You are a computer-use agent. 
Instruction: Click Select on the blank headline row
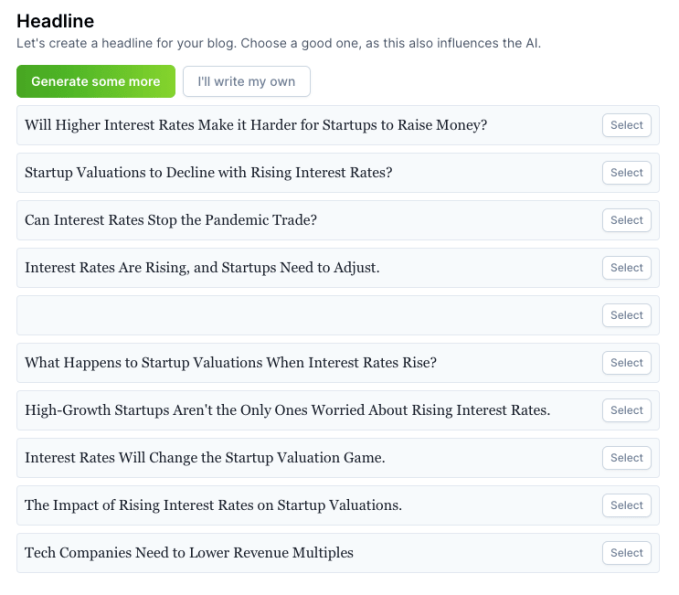(x=626, y=315)
